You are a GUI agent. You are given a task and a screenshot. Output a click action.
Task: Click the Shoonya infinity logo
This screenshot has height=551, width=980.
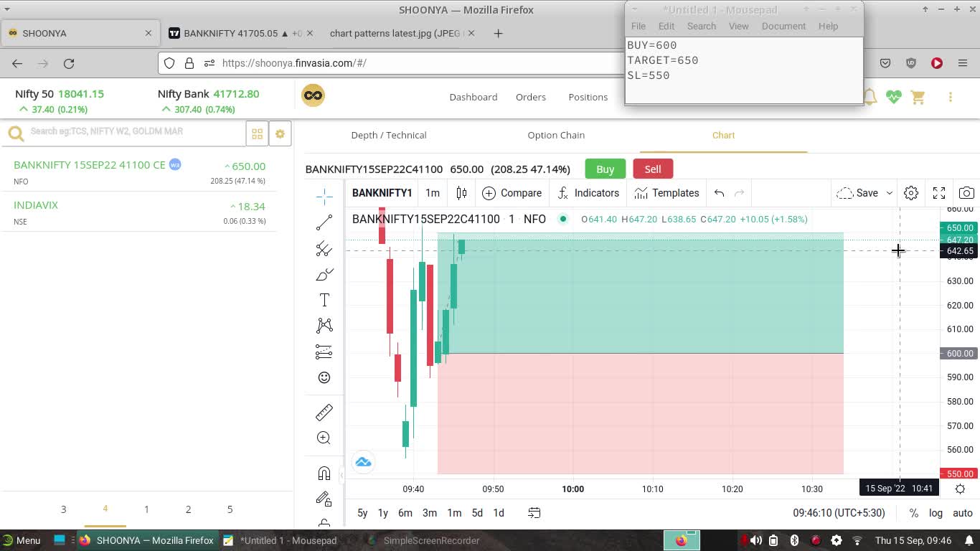click(x=313, y=95)
